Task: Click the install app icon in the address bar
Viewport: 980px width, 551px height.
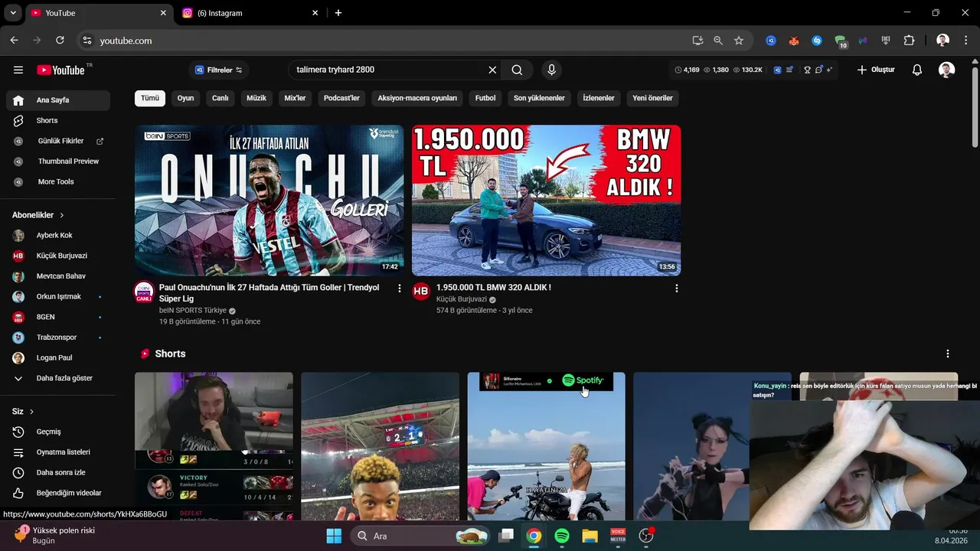Action: click(697, 41)
